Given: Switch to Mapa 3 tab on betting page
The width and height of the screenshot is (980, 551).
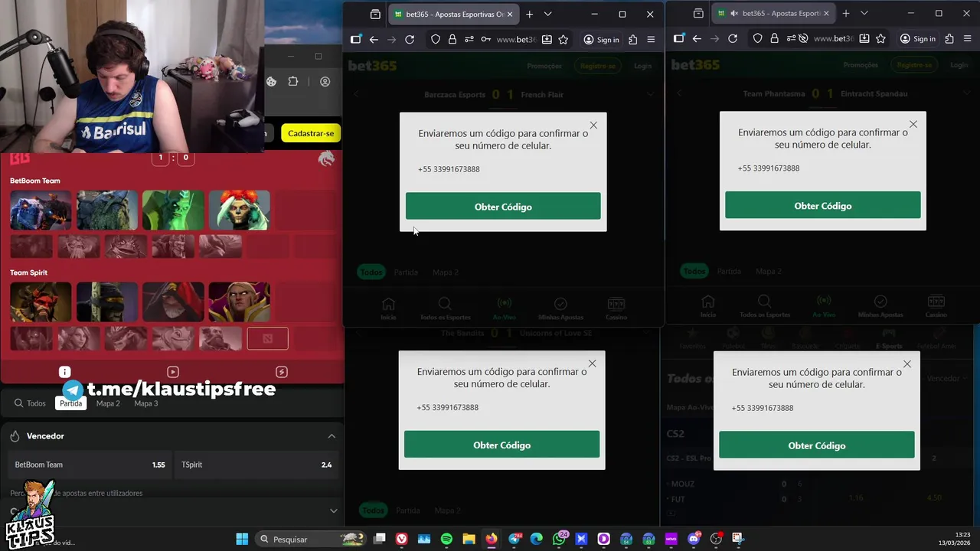Looking at the screenshot, I should coord(146,403).
